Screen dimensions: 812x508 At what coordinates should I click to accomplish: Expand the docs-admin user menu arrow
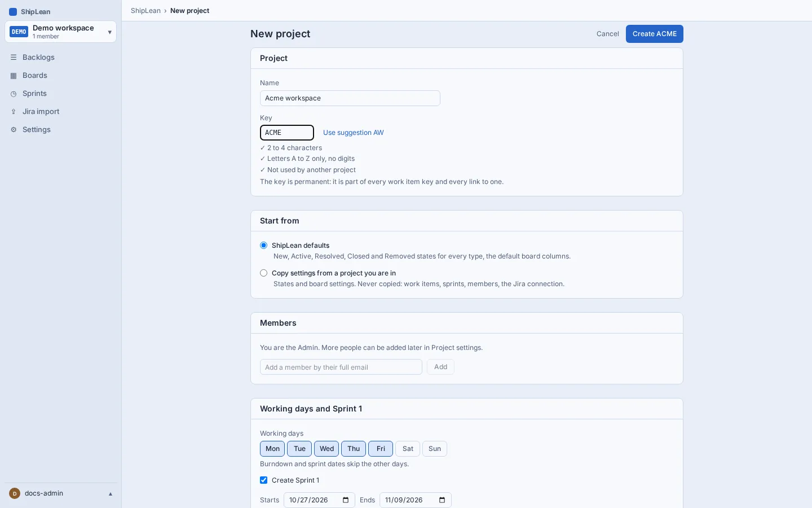click(x=111, y=494)
